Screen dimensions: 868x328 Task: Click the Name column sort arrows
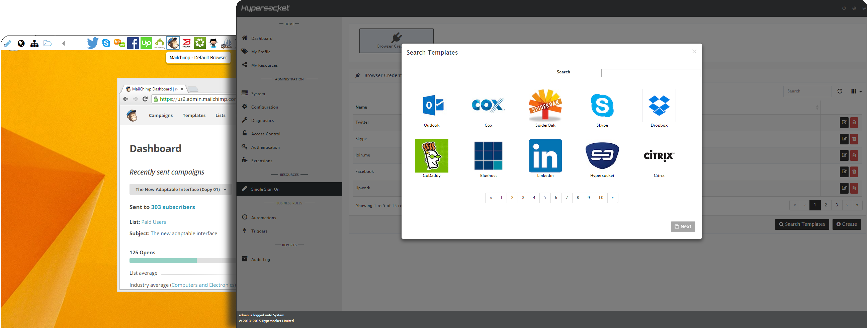click(x=817, y=107)
